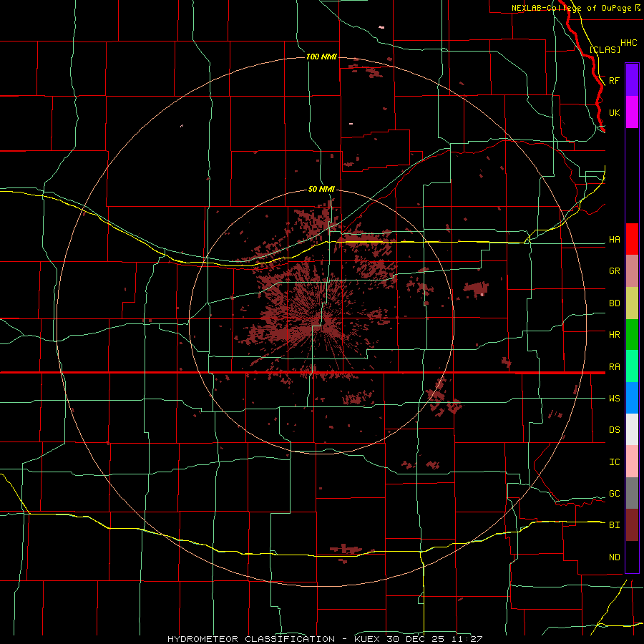Click the 100 NMI range ring label
This screenshot has width=644, height=644.
tap(321, 57)
